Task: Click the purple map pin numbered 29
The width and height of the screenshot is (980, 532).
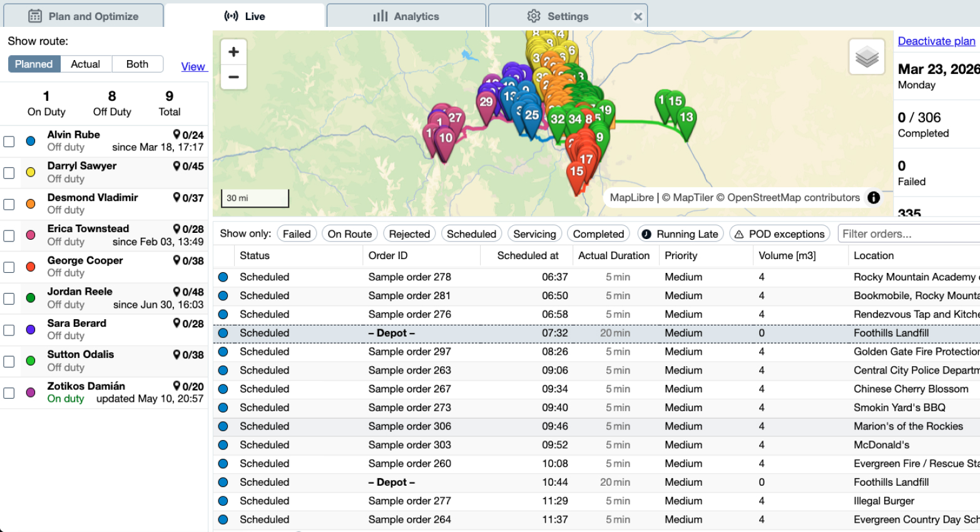Action: pyautogui.click(x=486, y=103)
